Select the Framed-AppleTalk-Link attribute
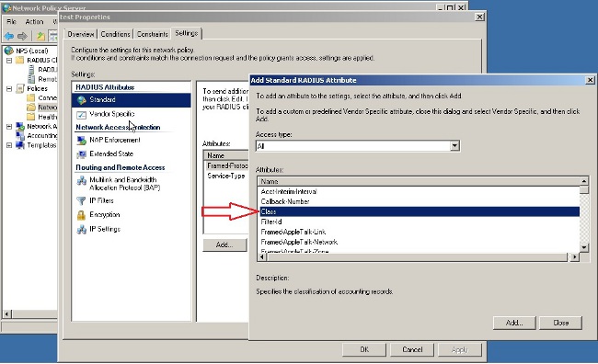Screen dimensions: 598x364 (420, 232)
